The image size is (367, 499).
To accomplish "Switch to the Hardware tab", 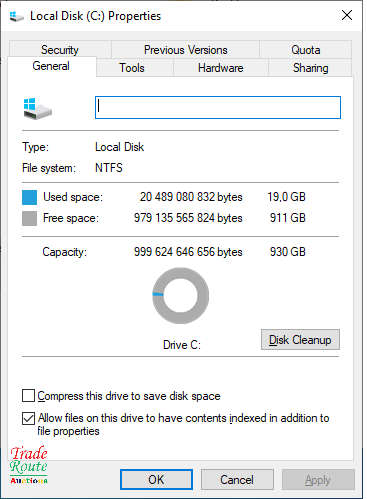I will pyautogui.click(x=221, y=68).
